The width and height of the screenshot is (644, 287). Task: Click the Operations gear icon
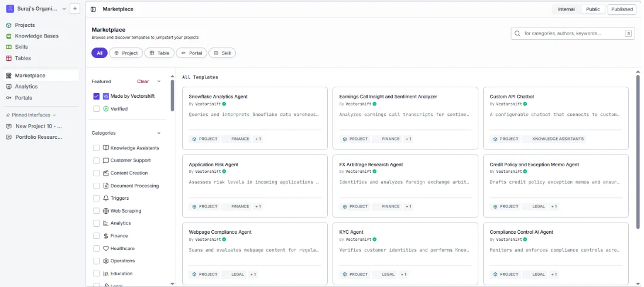tap(106, 261)
